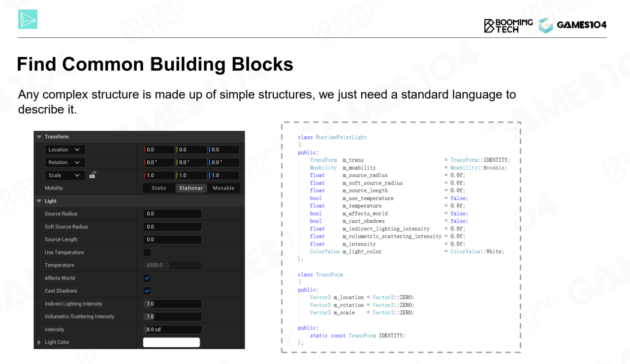Click the Intensity field showing 8.0 cd
This screenshot has width=630, height=364.
[x=172, y=330]
